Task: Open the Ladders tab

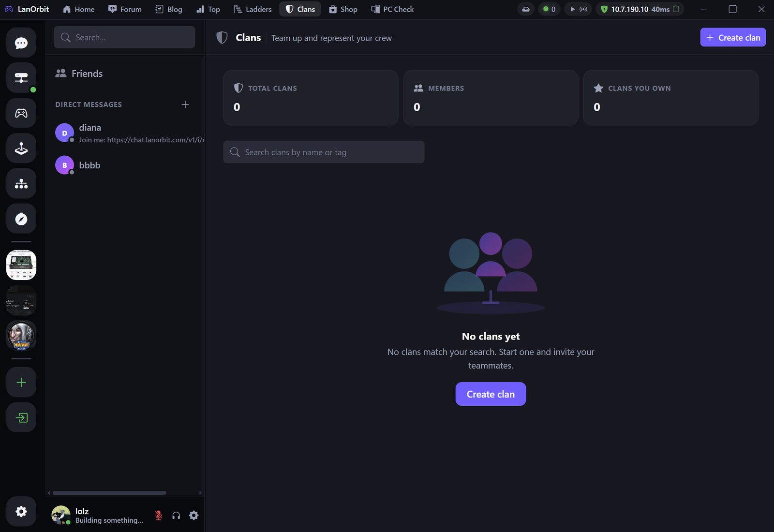Action: click(253, 9)
